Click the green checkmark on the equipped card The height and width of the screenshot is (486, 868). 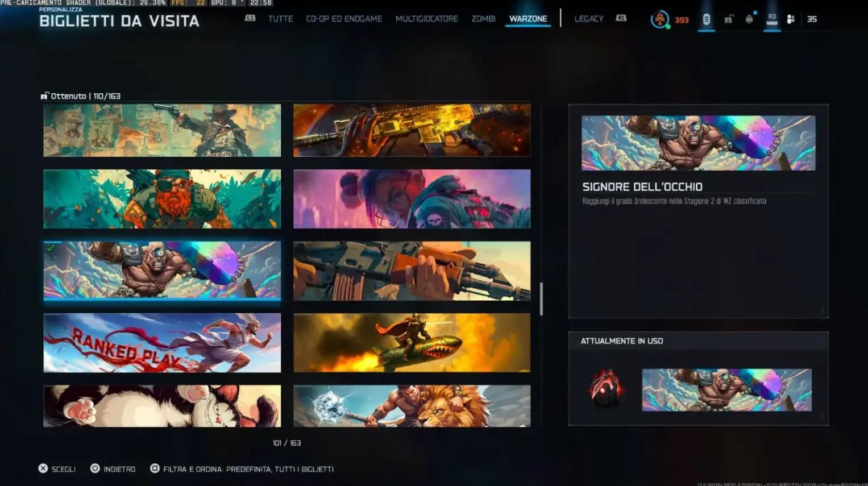click(51, 248)
